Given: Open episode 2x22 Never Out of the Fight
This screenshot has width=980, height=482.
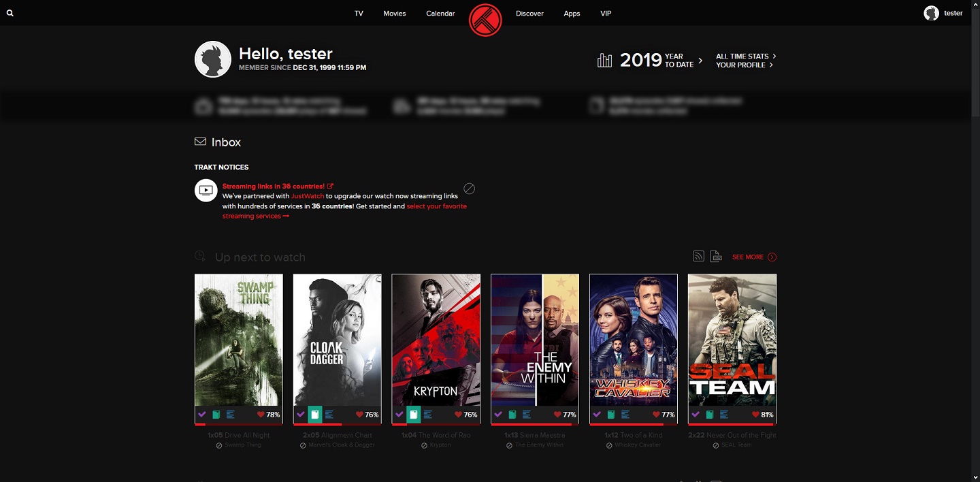Looking at the screenshot, I should point(732,435).
